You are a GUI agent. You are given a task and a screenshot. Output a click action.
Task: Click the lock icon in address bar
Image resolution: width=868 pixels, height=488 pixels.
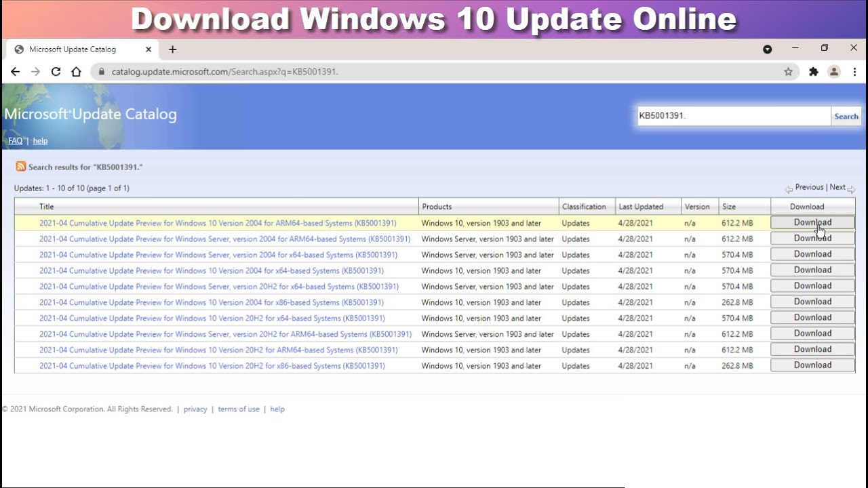(102, 72)
